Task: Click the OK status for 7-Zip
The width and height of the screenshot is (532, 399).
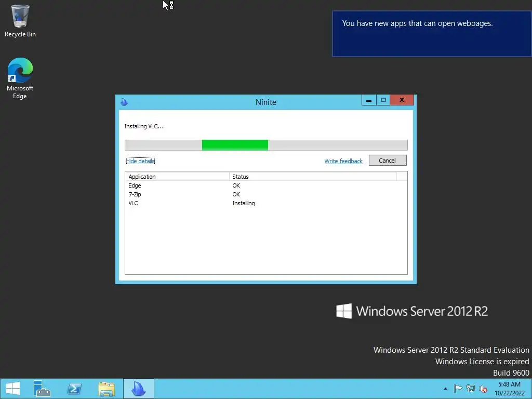Action: 236,194
